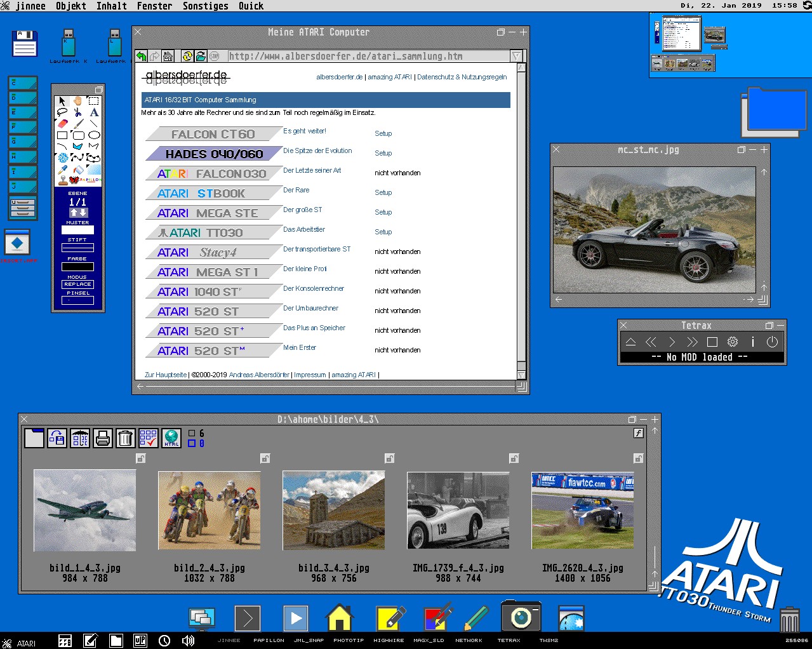Select the scissors cut tool
This screenshot has width=812, height=649.
(77, 112)
